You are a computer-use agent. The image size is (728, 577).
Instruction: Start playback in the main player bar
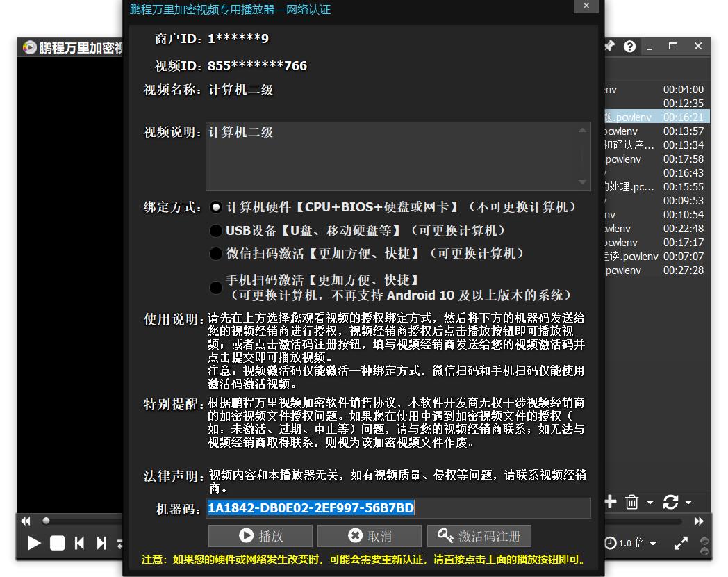pos(34,543)
